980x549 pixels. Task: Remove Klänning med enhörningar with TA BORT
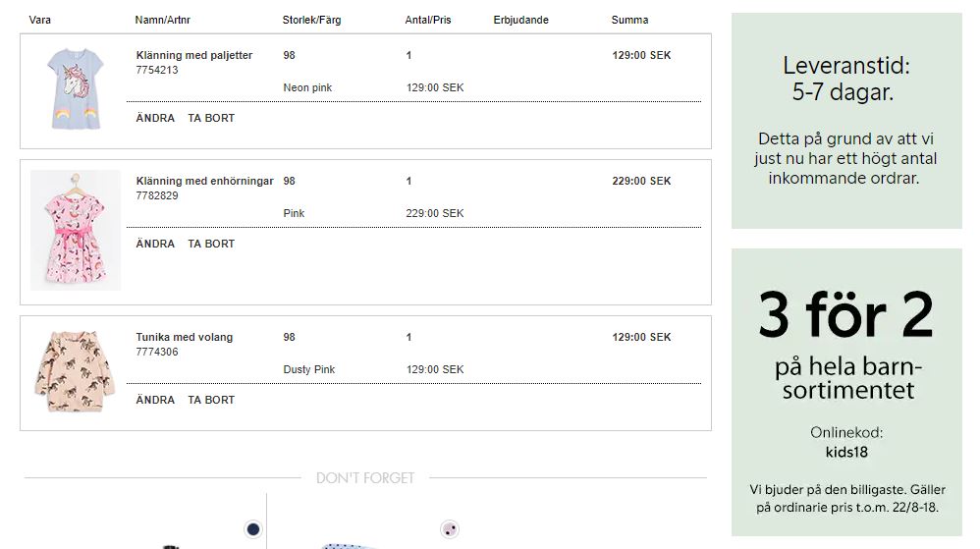[211, 244]
